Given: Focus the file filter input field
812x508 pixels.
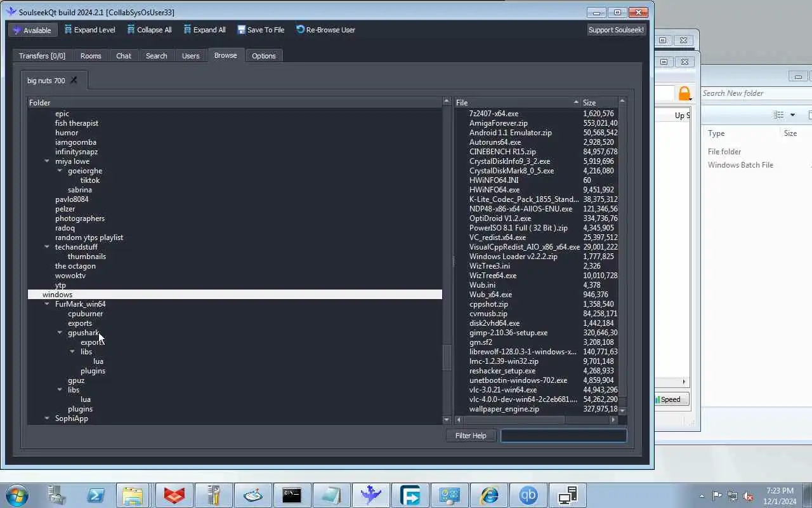Looking at the screenshot, I should click(x=563, y=436).
